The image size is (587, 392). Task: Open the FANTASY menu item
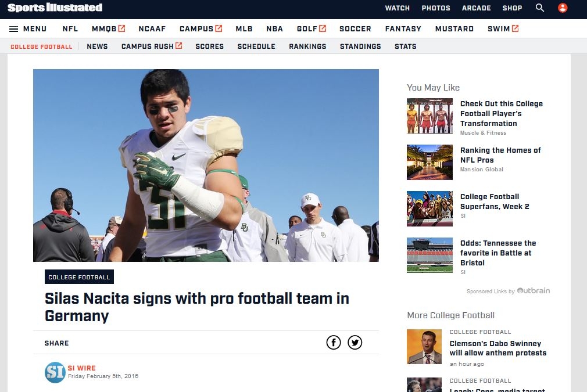(403, 29)
